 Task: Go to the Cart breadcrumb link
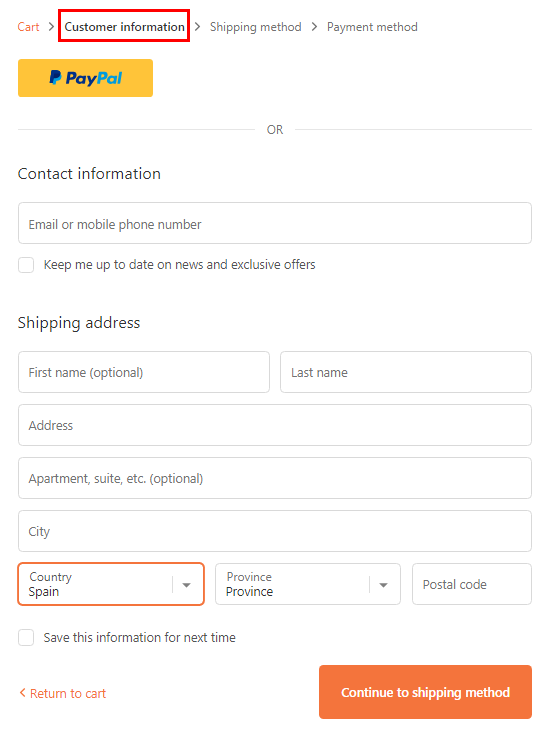coord(28,27)
